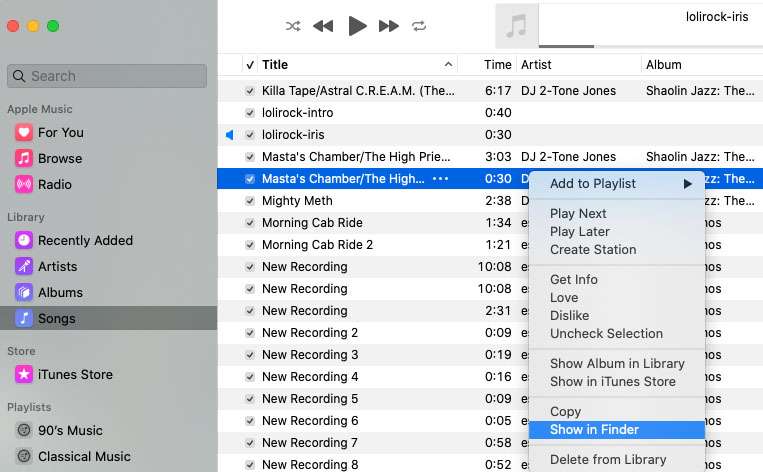Open Radio broadcast icon
The height and width of the screenshot is (472, 763).
(x=24, y=184)
